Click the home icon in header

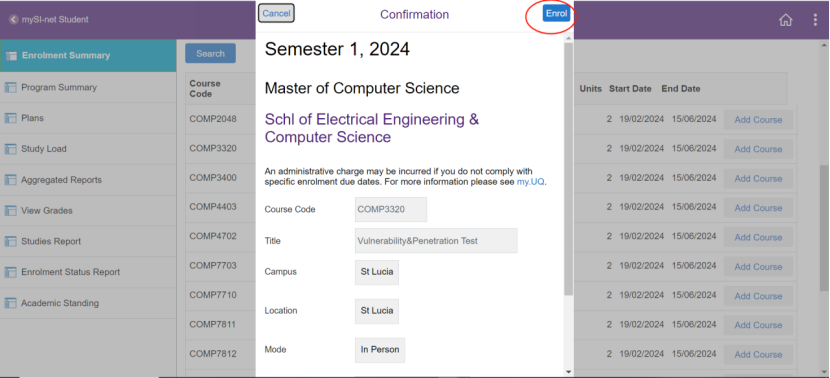point(786,20)
